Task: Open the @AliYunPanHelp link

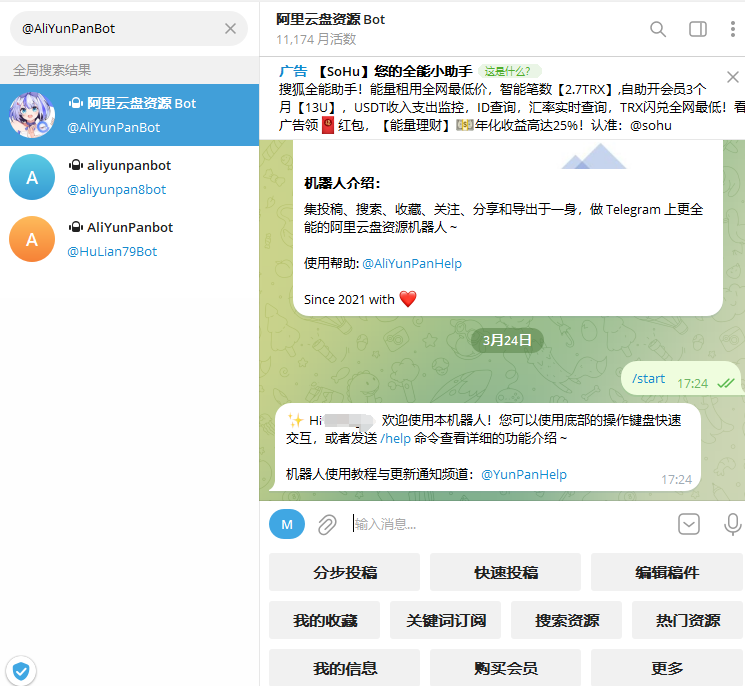Action: (412, 264)
